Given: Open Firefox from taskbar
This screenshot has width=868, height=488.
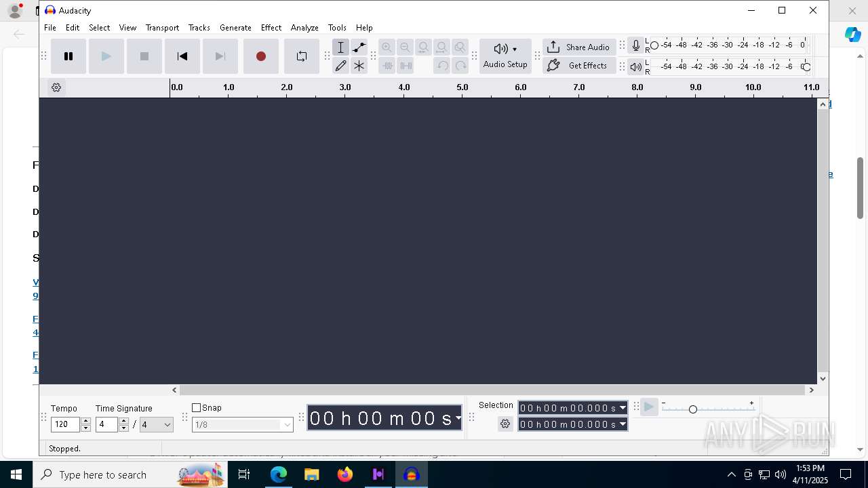Looking at the screenshot, I should (x=345, y=474).
